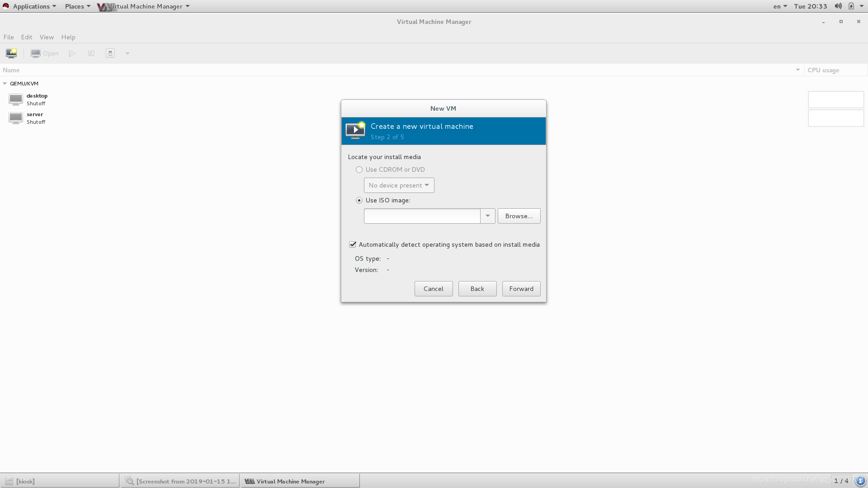Click the Open virtual machine toolbar icon
868x488 pixels.
pyautogui.click(x=45, y=53)
